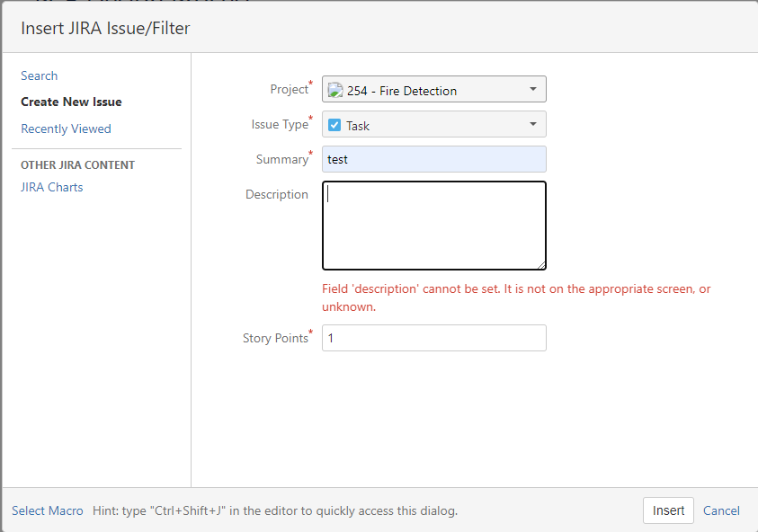This screenshot has height=532, width=758.
Task: Switch to the Search section
Action: click(x=40, y=75)
